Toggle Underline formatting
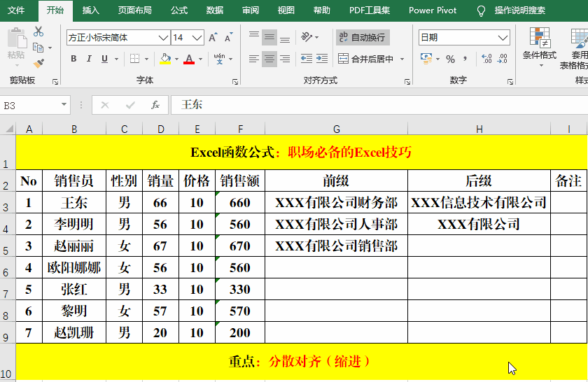 104,59
